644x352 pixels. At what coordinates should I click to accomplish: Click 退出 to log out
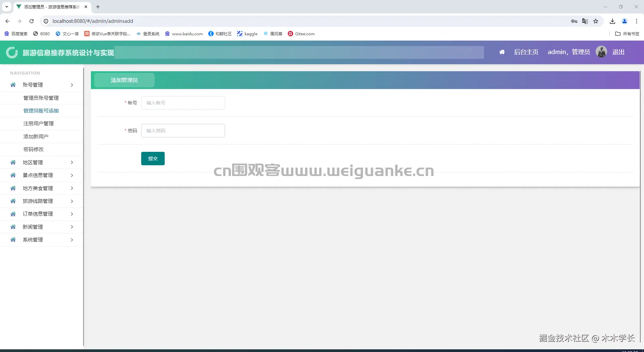[x=619, y=52]
